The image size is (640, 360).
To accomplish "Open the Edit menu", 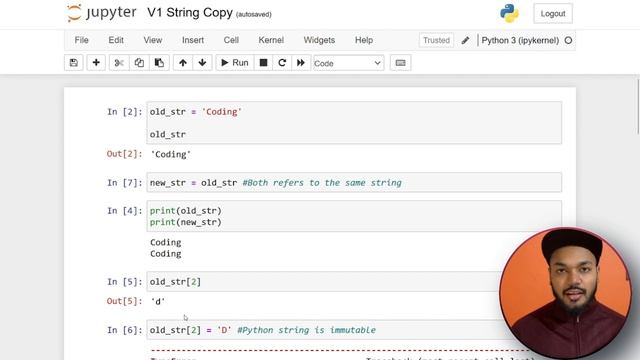I will [x=116, y=40].
